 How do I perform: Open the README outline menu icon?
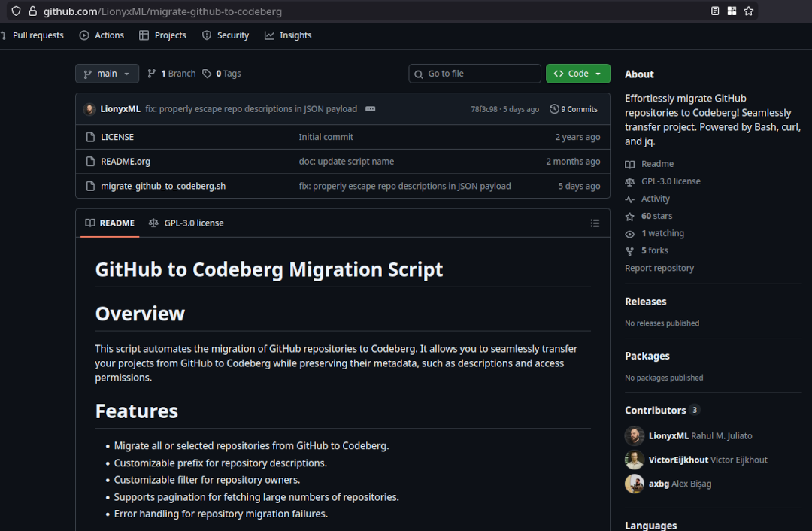coord(595,223)
